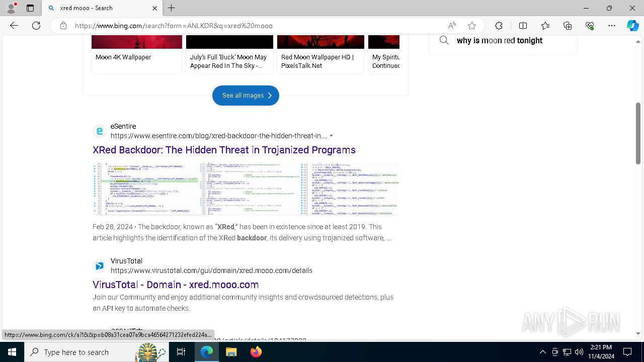Click Microsoft Edge taskbar icon
Screen dimensions: 644x362
pos(207,352)
